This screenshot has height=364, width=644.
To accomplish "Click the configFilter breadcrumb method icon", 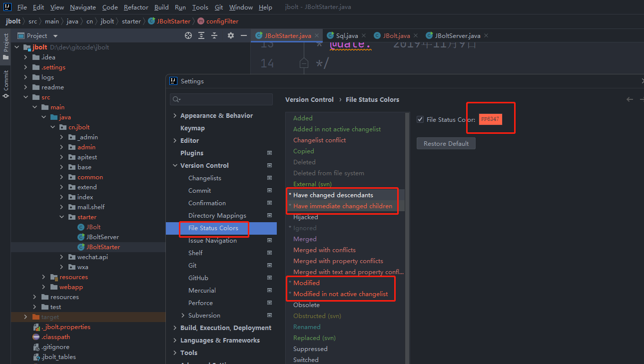I will pos(201,21).
